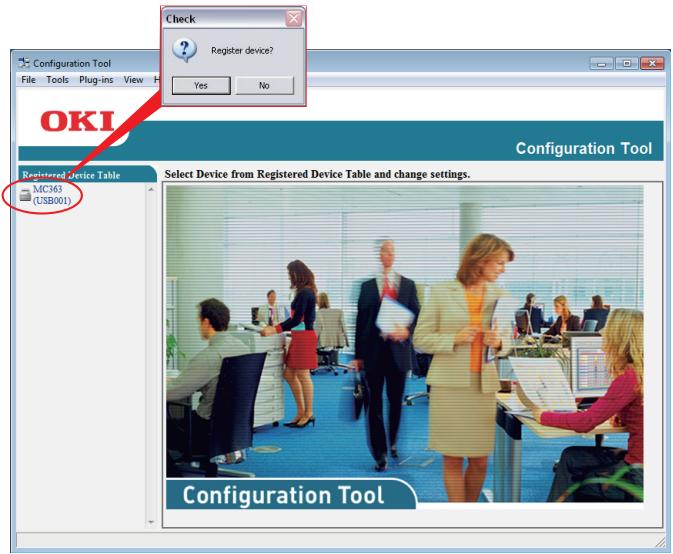Click the Configuration Tool title bar icon
This screenshot has height=554, width=673.
[24, 63]
